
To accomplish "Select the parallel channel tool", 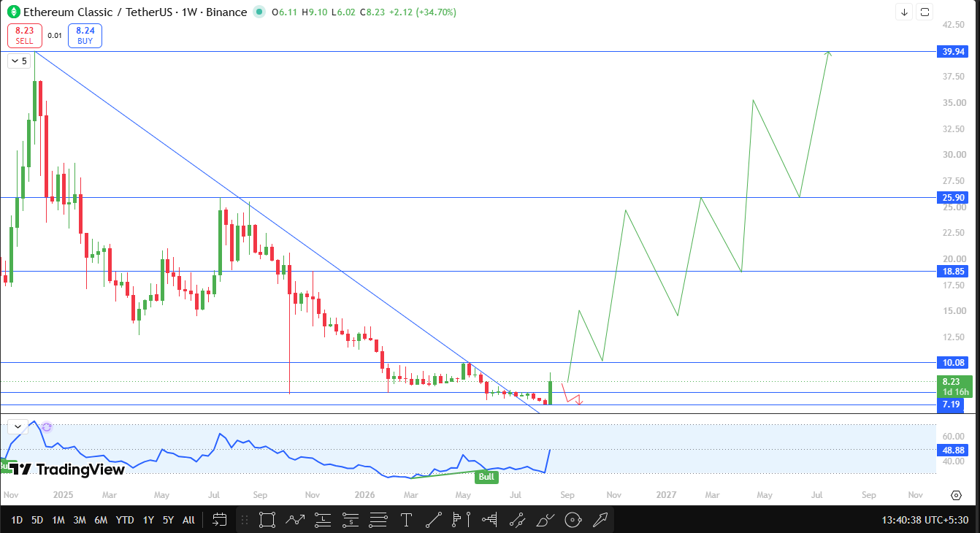I will [517, 520].
